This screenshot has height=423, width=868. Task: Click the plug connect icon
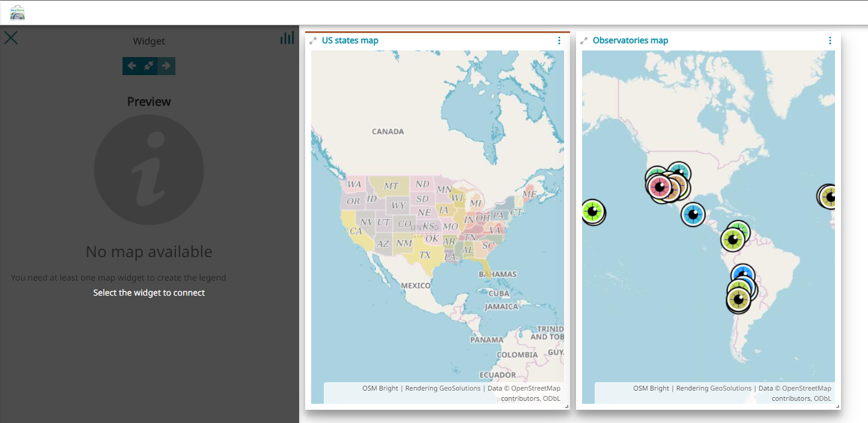click(149, 66)
